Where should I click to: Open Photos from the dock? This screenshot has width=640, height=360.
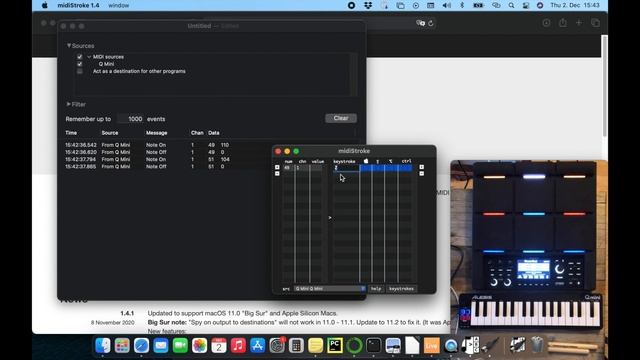click(199, 346)
